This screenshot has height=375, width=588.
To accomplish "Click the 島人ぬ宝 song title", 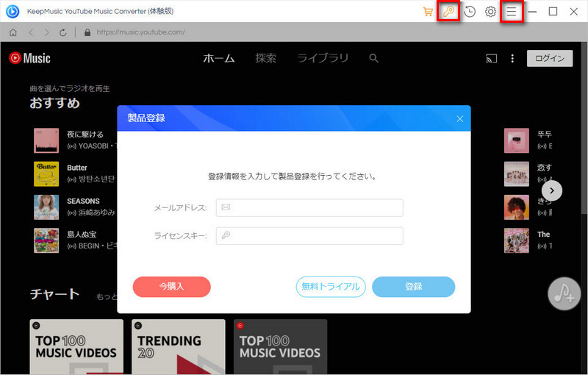I will tap(82, 235).
